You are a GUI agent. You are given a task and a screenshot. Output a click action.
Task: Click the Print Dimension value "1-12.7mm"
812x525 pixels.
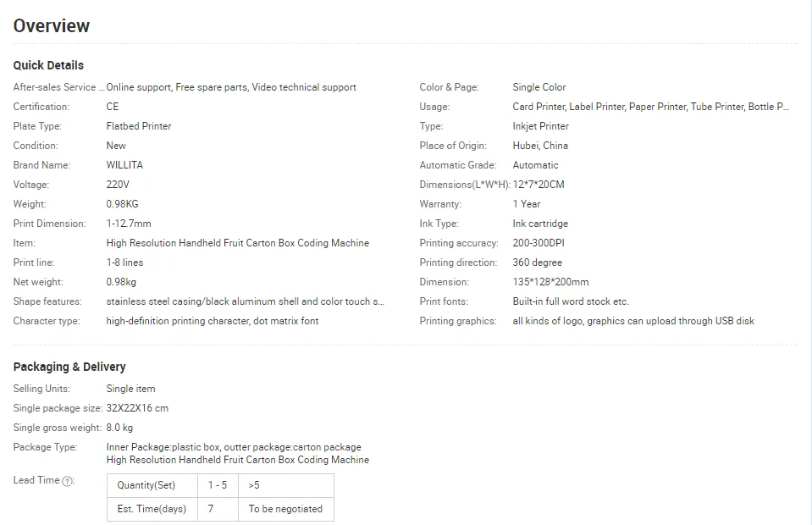(x=129, y=224)
